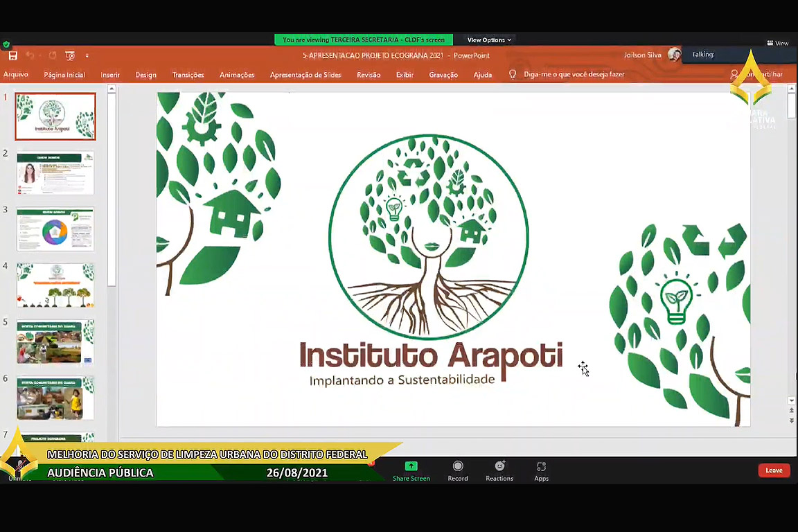
Task: Start slideshow from beginning icon
Action: pos(70,56)
